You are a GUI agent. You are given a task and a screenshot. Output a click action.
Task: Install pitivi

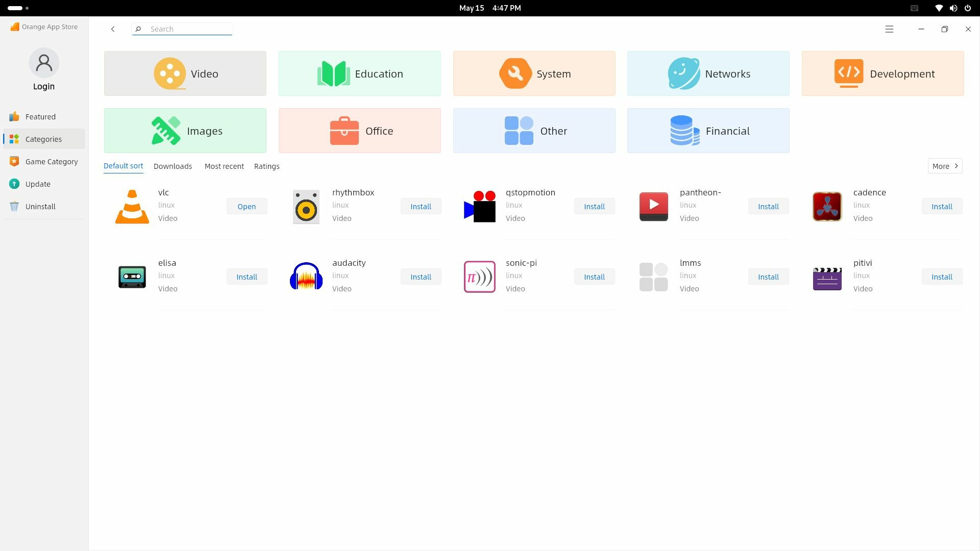click(942, 277)
